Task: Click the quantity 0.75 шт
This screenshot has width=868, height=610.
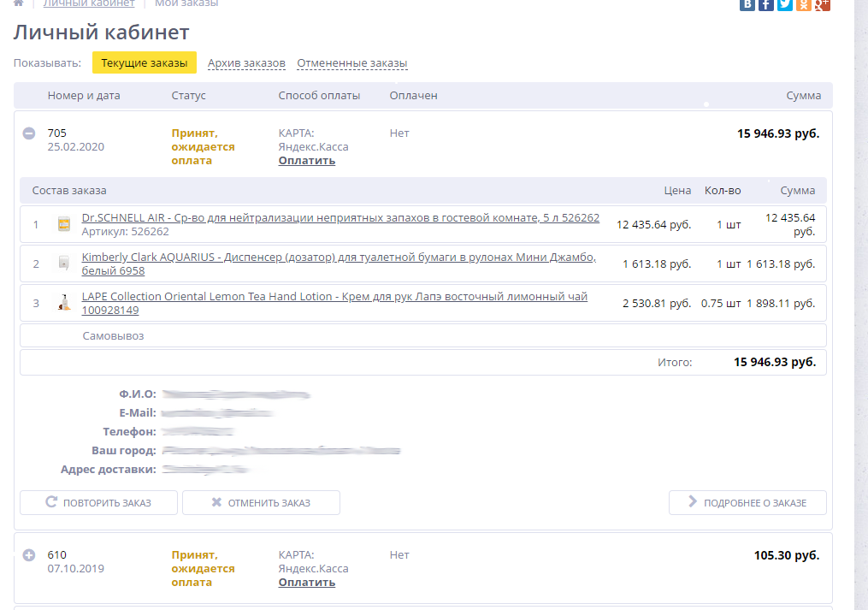Action: click(721, 303)
